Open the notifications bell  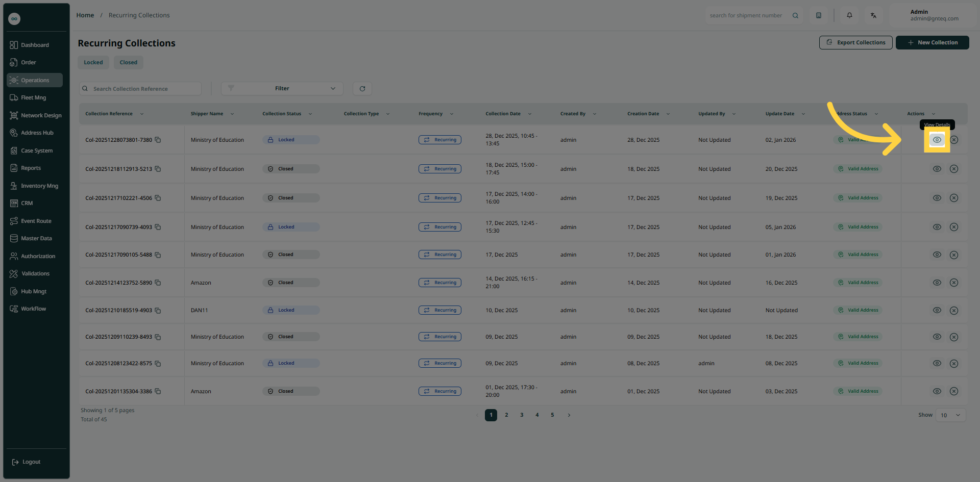pyautogui.click(x=849, y=15)
